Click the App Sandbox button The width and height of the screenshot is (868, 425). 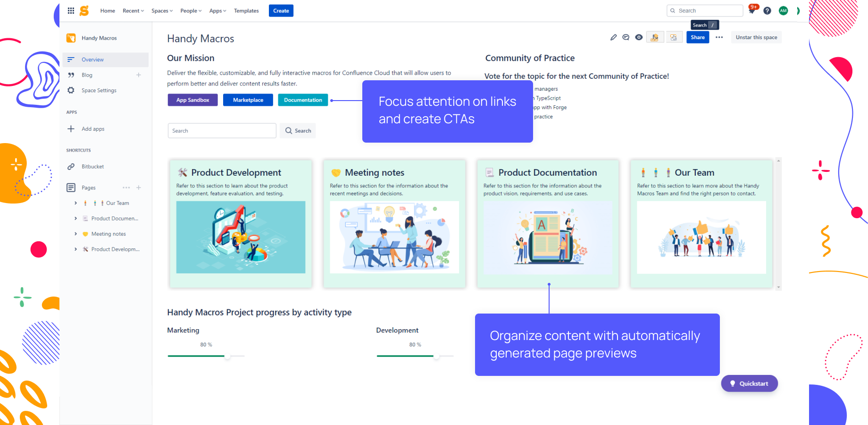[192, 100]
